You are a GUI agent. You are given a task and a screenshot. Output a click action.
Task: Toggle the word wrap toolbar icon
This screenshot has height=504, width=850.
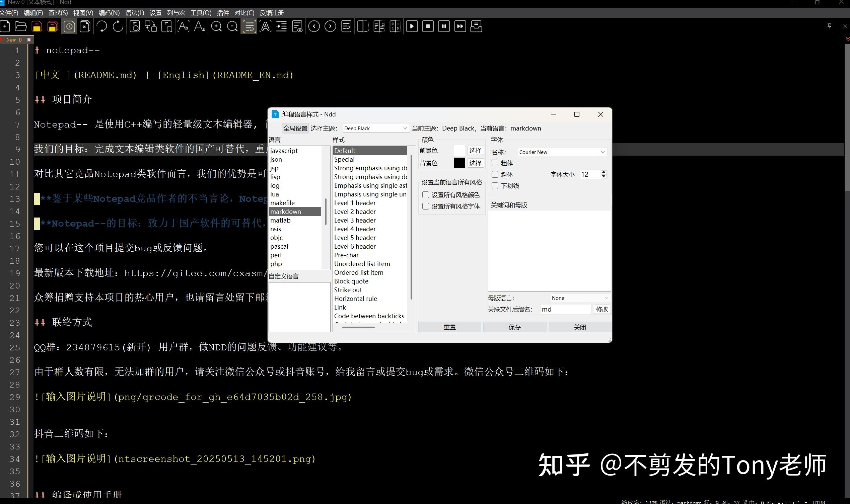249,26
